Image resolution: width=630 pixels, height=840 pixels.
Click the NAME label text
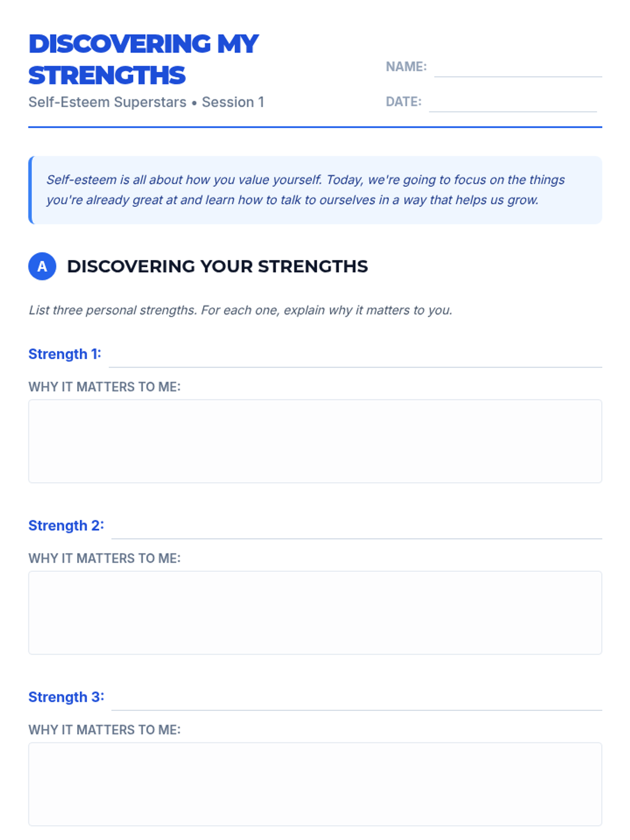[406, 67]
